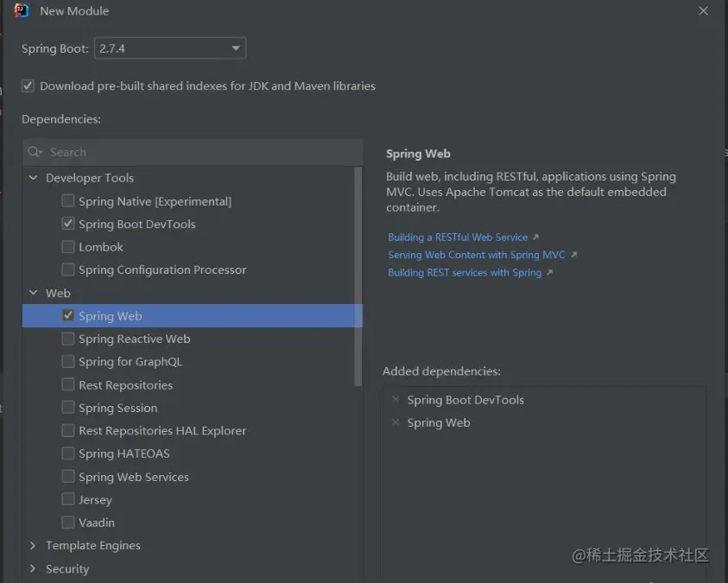Open the Spring Boot version dropdown
Viewport: 728px width, 583px height.
click(x=170, y=48)
